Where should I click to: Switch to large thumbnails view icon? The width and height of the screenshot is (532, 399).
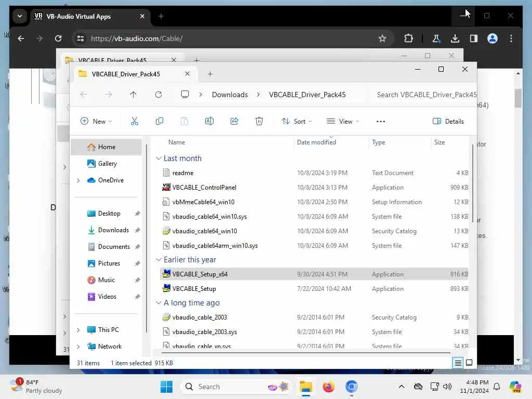tap(469, 363)
